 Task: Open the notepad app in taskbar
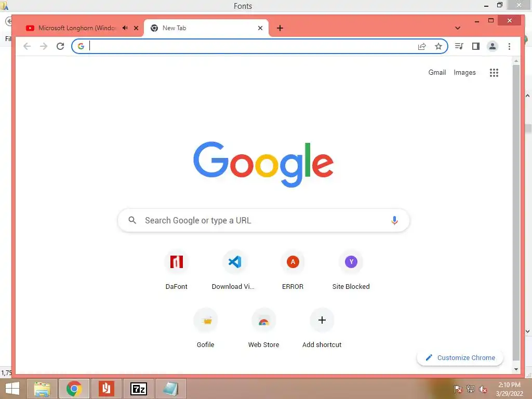point(170,389)
